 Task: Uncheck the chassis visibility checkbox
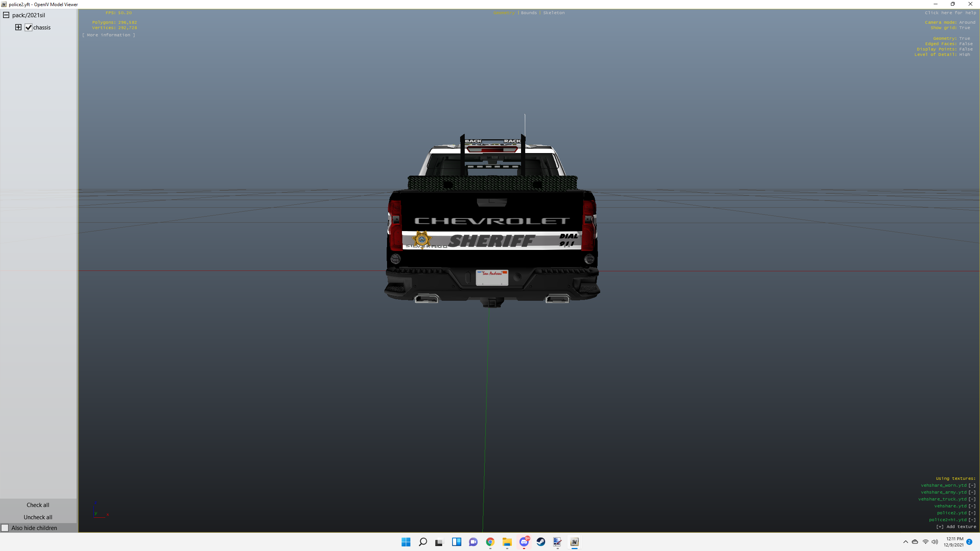tap(28, 27)
